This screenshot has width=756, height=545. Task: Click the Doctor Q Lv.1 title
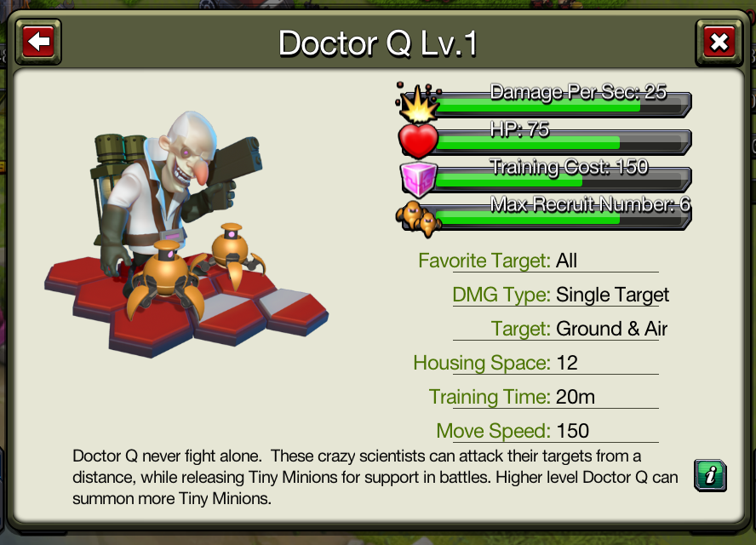tap(378, 43)
